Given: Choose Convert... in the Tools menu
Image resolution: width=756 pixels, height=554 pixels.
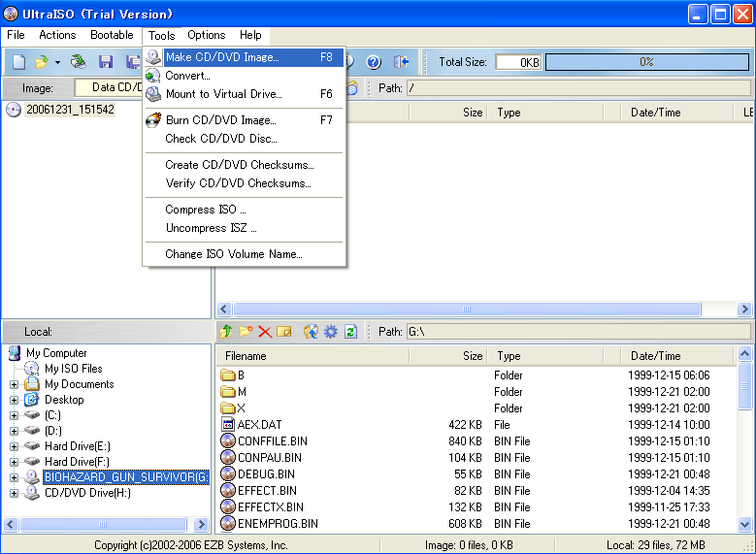Looking at the screenshot, I should point(245,76).
